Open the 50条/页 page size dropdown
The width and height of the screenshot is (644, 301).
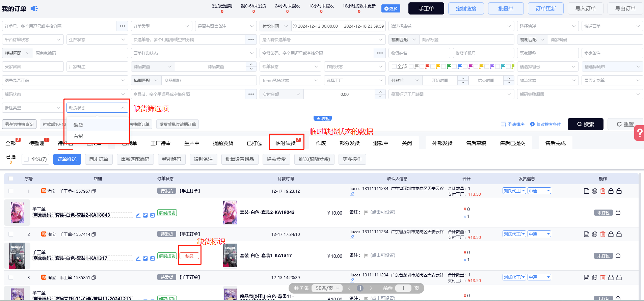[x=327, y=288]
